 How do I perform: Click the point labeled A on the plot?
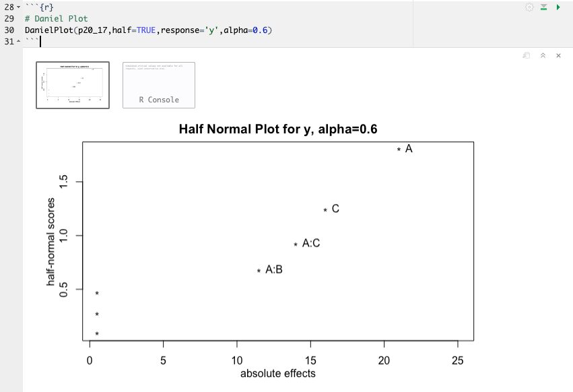[x=399, y=149]
